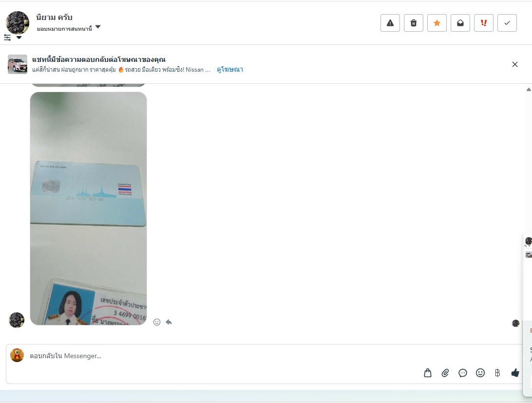Open the ID card photo message
The image size is (532, 403).
[x=89, y=209]
